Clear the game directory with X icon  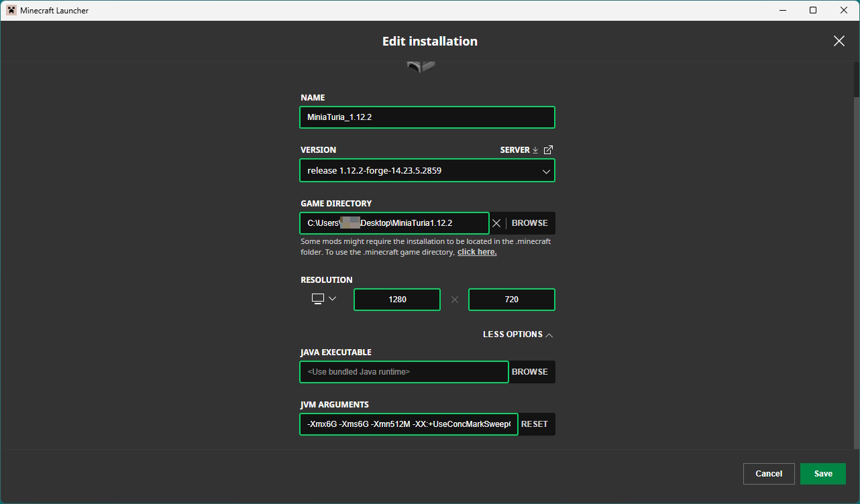pos(496,223)
